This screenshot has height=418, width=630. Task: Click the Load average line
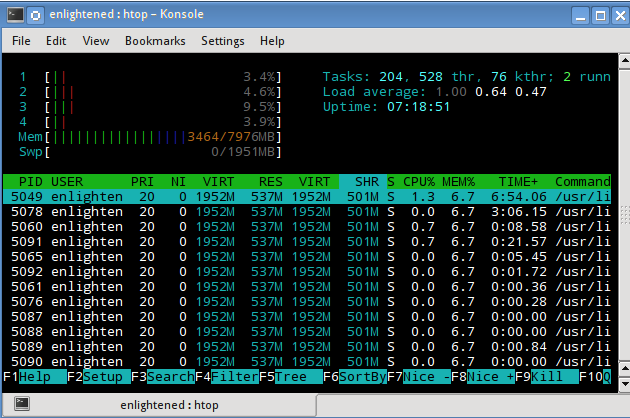[x=434, y=92]
